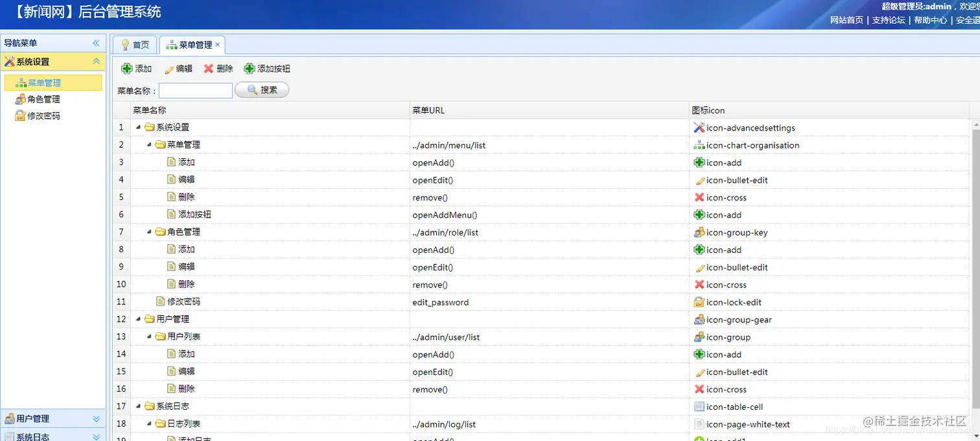The image size is (980, 441).
Task: Collapse the 角色管理 tree node in row 7
Action: (x=150, y=232)
